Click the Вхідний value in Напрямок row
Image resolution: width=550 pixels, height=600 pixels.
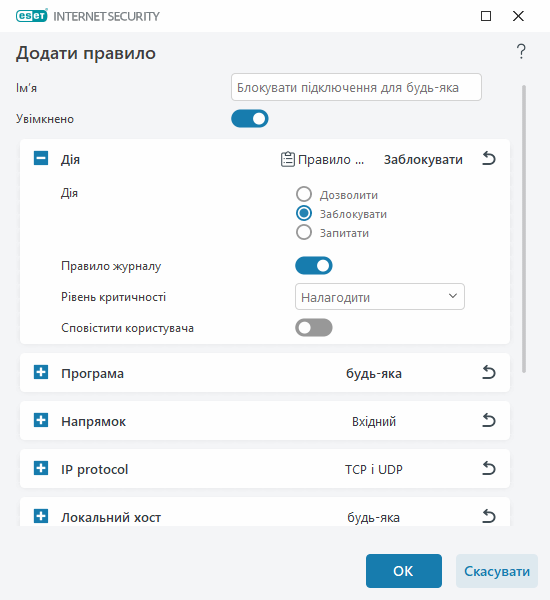point(374,421)
